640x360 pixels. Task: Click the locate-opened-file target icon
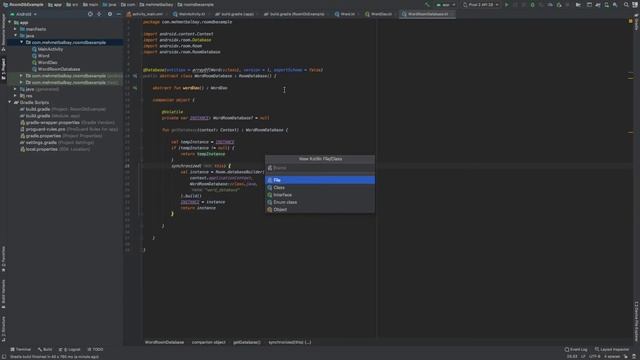[90, 14]
